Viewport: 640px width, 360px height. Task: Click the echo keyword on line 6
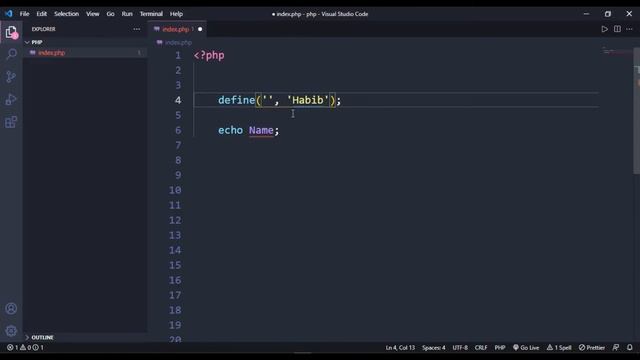pyautogui.click(x=230, y=130)
